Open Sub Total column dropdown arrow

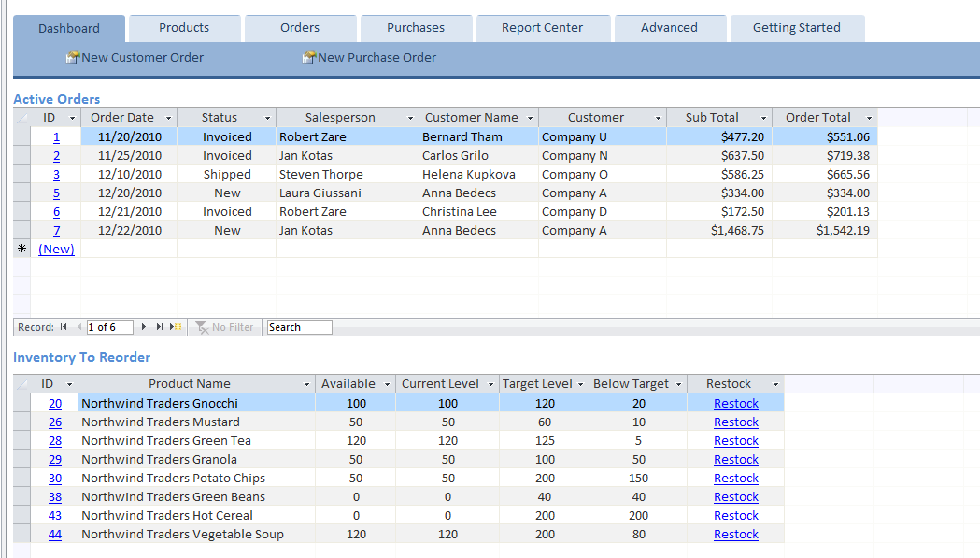click(x=763, y=118)
